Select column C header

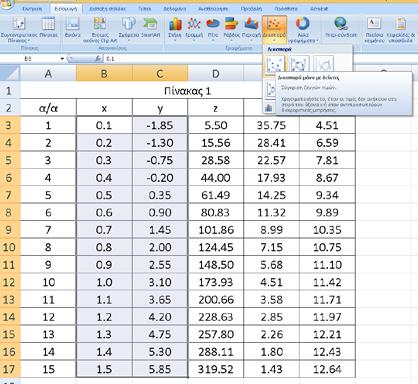click(x=160, y=73)
